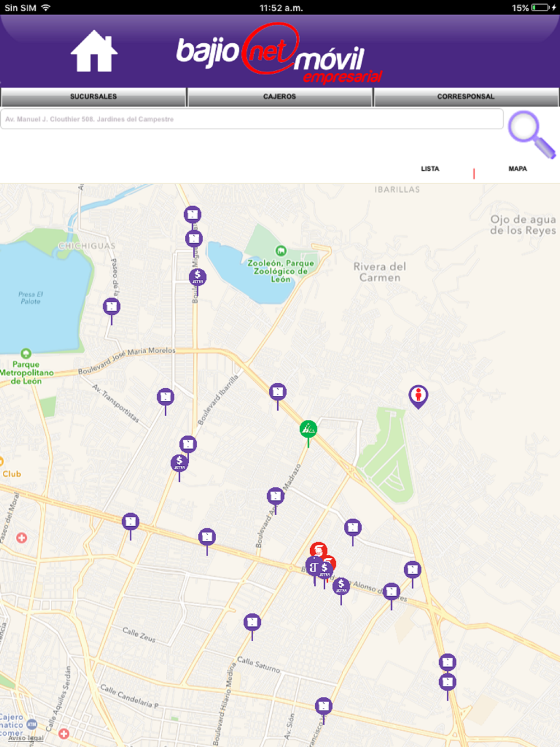
Task: Select ATM pin left of Alonso street label
Action: [x=340, y=586]
